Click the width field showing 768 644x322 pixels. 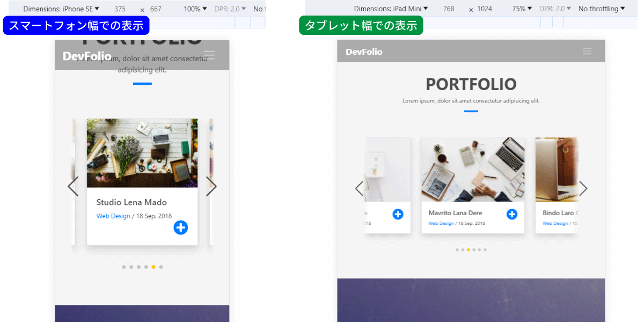click(449, 9)
